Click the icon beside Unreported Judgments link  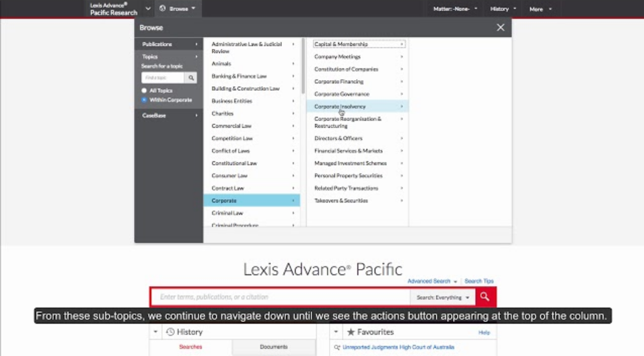point(337,347)
